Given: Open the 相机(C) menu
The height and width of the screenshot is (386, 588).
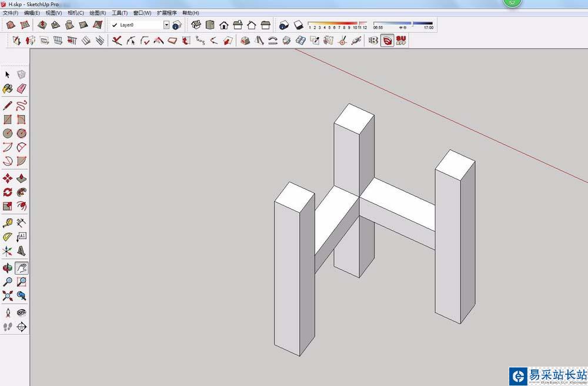Looking at the screenshot, I should (76, 13).
